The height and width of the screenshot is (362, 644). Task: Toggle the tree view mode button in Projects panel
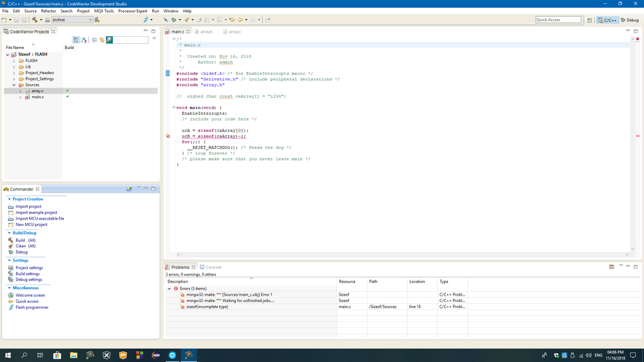pos(76,40)
